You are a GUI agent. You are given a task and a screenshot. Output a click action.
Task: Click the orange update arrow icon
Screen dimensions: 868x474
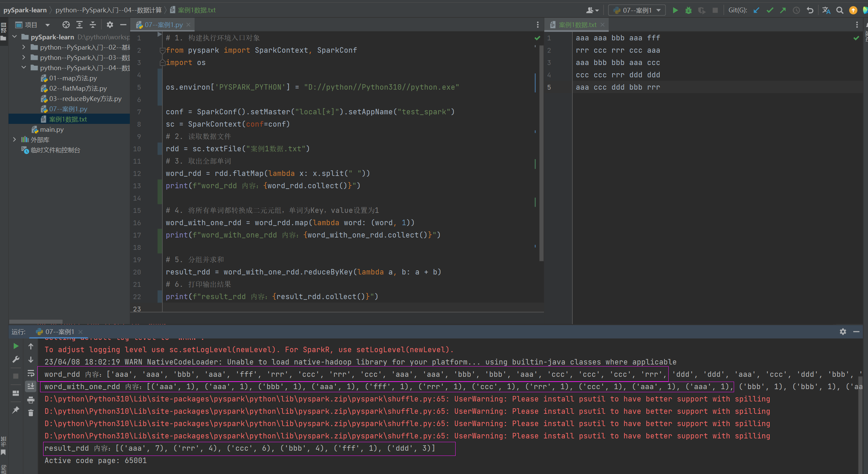tap(853, 10)
